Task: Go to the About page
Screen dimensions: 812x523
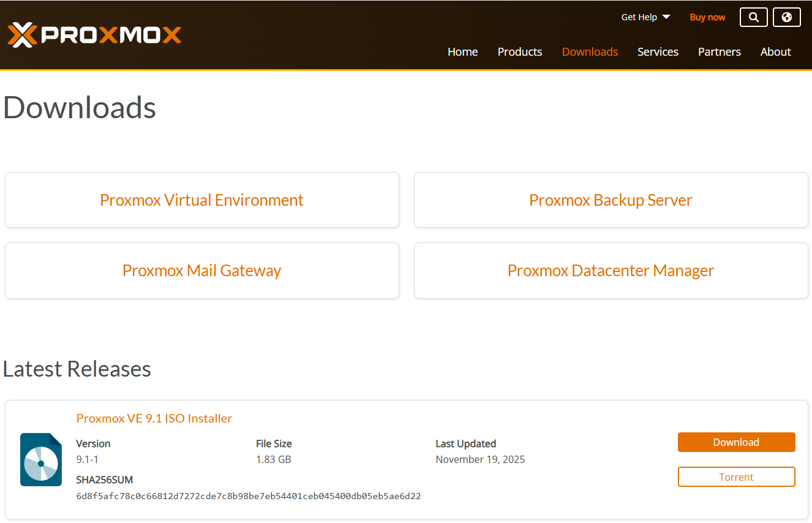Action: [775, 52]
